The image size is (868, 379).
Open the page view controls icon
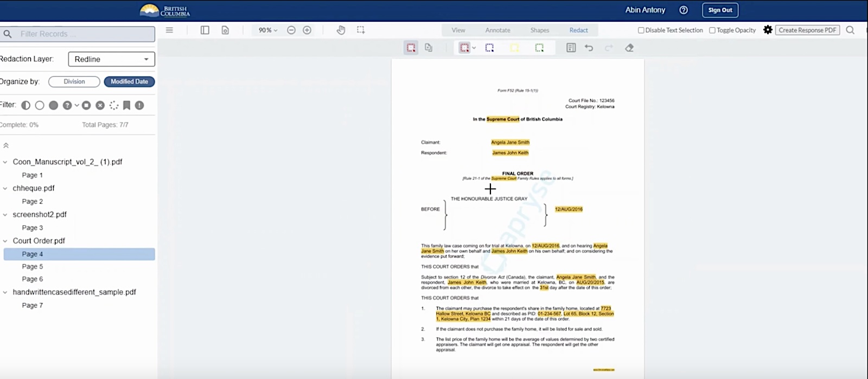[225, 30]
